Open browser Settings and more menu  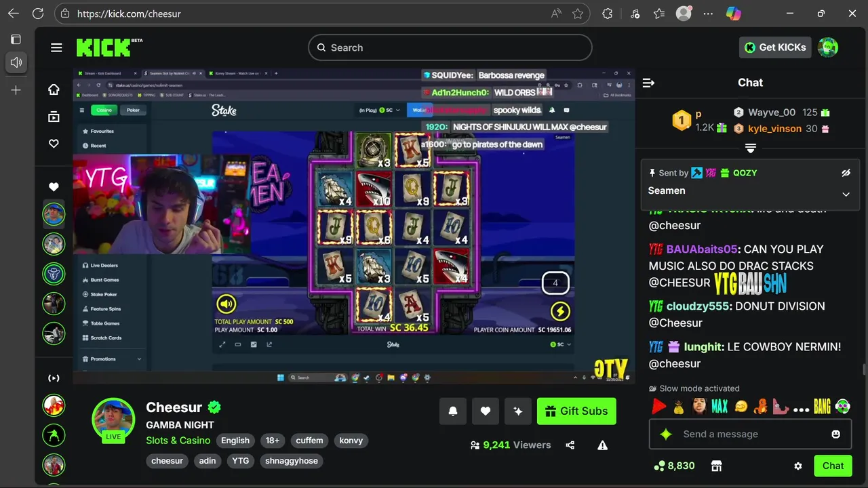click(x=709, y=14)
